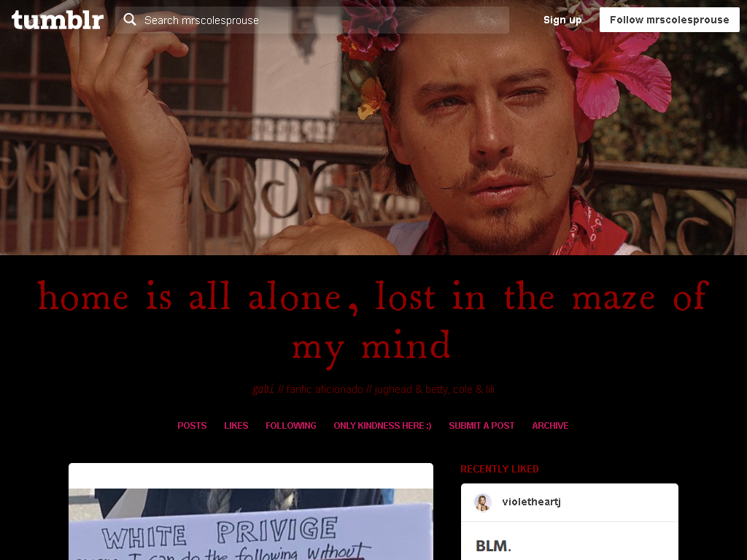Viewport: 747px width, 560px height.
Task: Click the tumblr logo
Action: tap(58, 20)
